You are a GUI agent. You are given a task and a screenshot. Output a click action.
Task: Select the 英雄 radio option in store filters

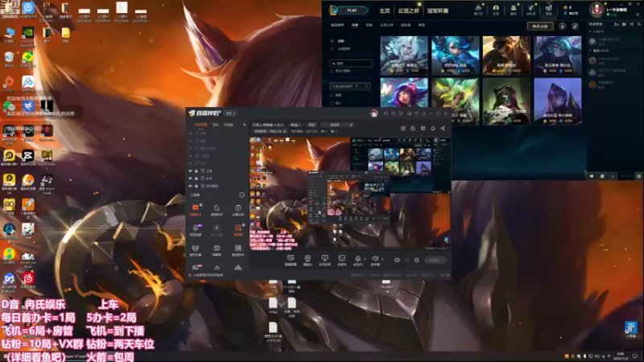(x=332, y=41)
